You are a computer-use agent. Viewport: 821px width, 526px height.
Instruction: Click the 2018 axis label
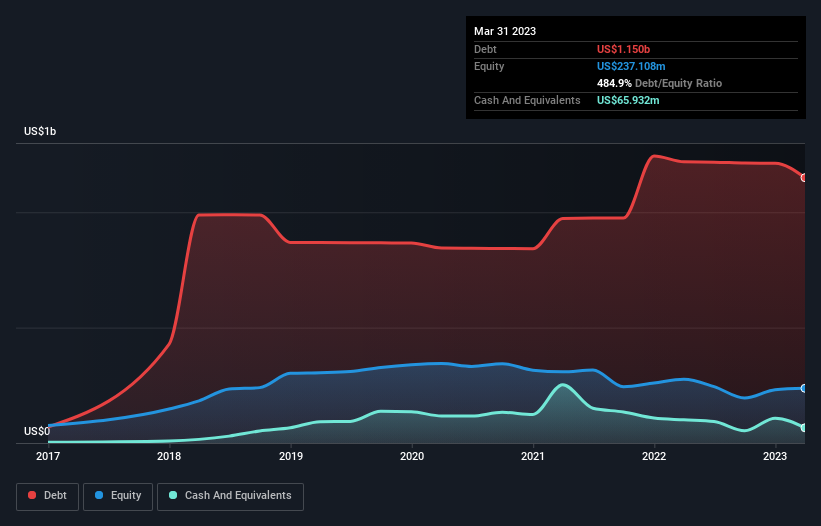click(x=169, y=456)
